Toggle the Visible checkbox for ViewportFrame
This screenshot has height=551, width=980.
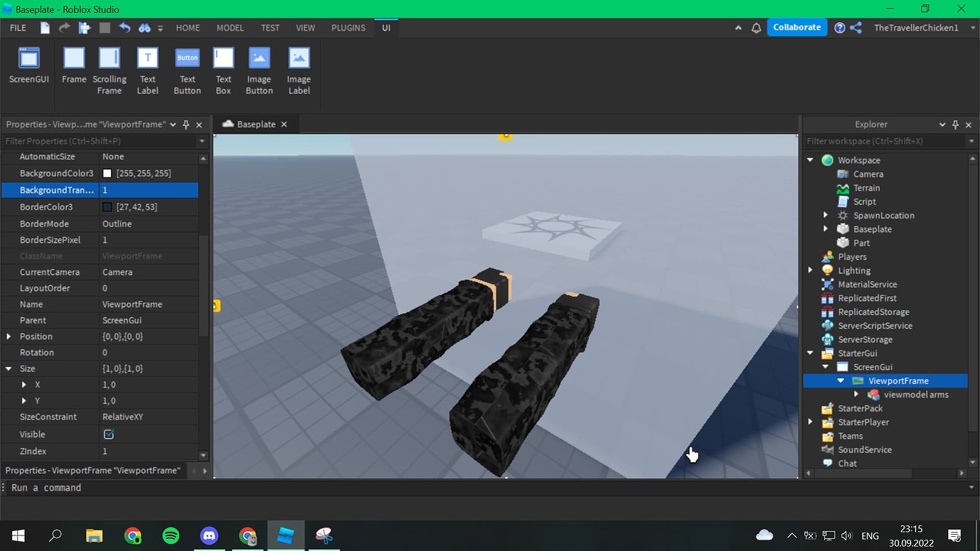108,433
